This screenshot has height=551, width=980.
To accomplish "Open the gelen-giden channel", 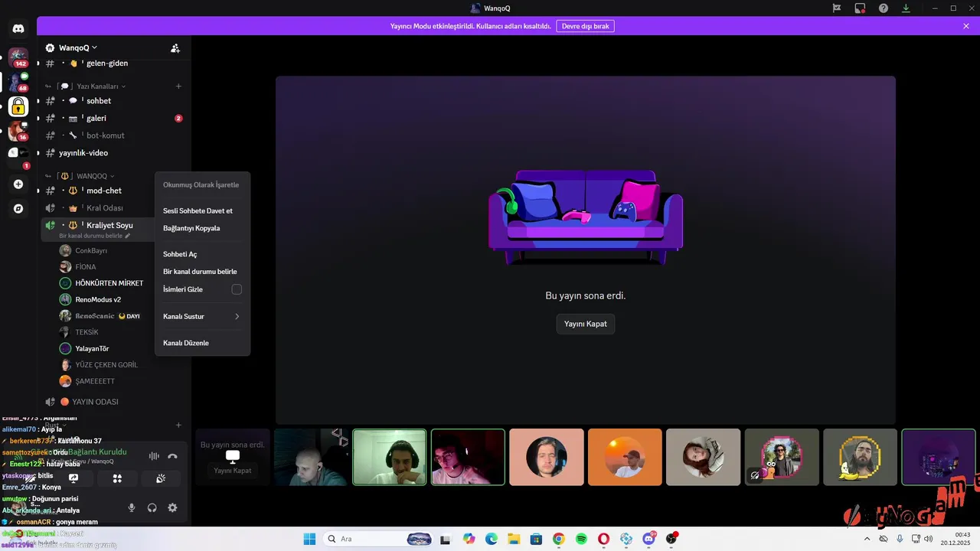I will tap(114, 64).
